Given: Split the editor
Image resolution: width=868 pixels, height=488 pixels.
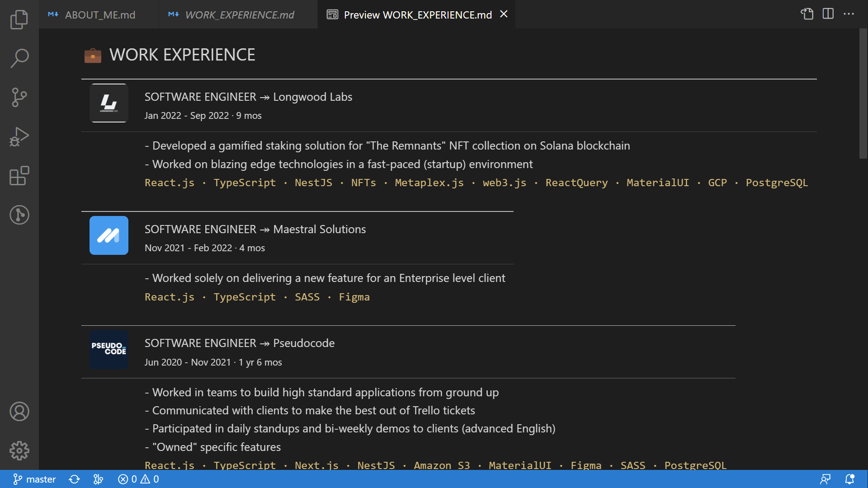Looking at the screenshot, I should click(828, 14).
